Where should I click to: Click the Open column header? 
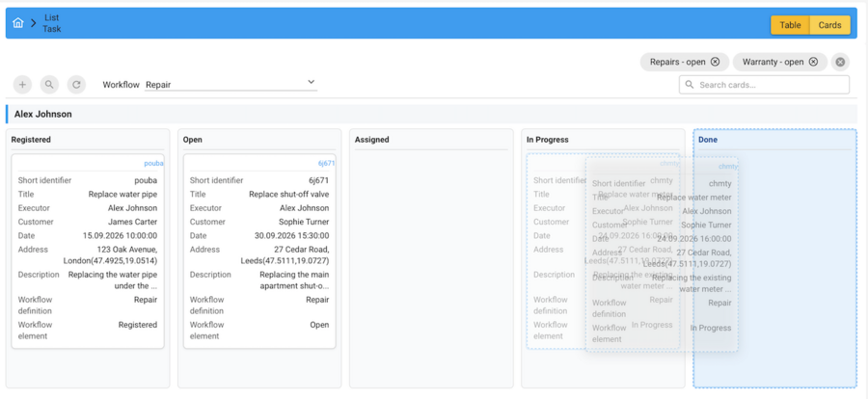point(193,140)
